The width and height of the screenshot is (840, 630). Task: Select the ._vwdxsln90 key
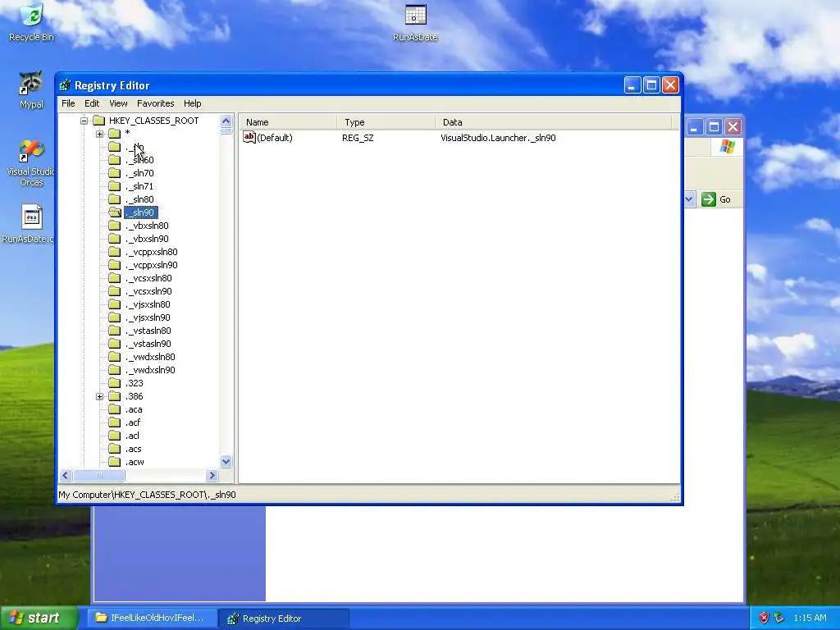(x=150, y=370)
